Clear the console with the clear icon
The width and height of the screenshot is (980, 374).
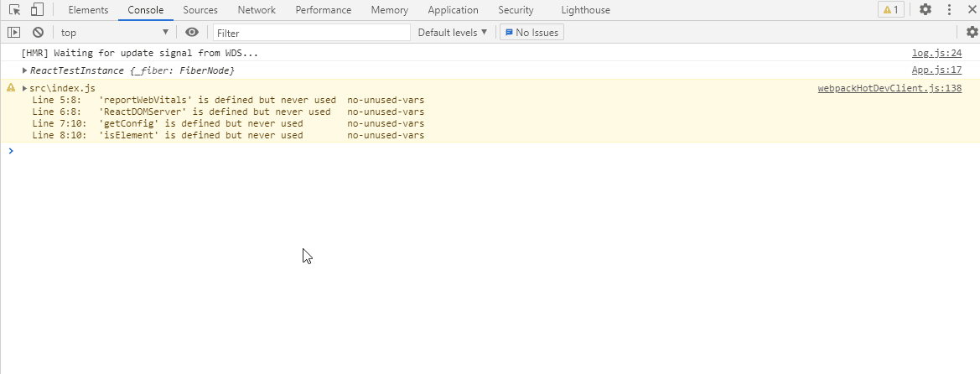(x=38, y=32)
